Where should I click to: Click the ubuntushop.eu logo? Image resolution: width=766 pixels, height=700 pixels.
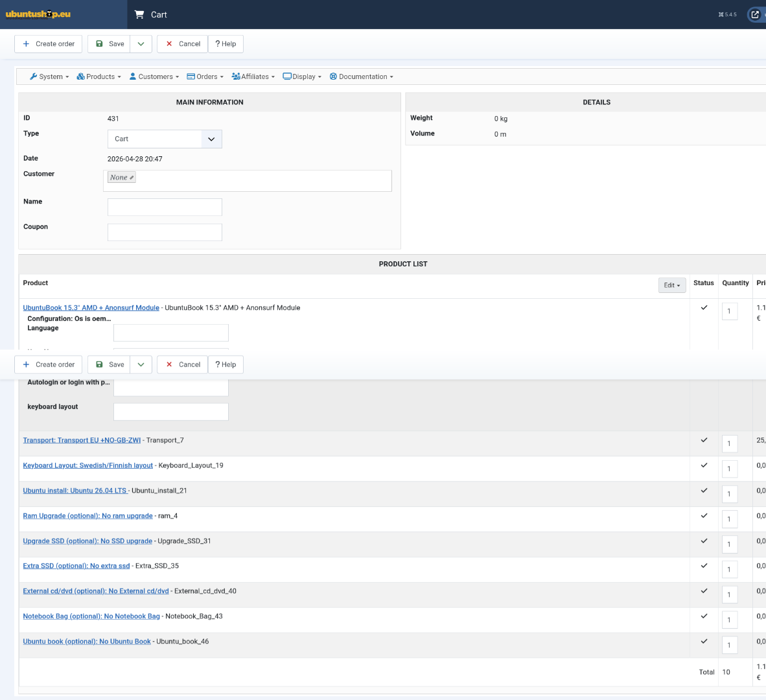[38, 14]
